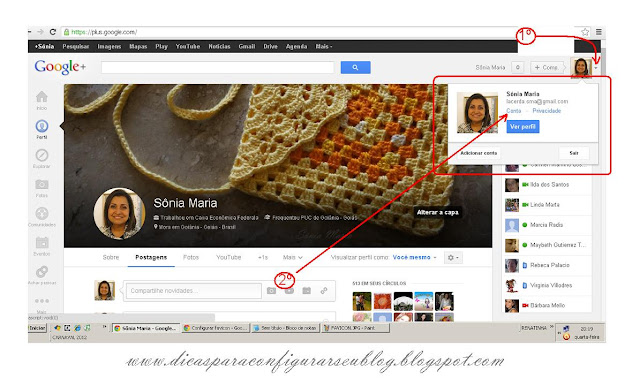Open chat with Virginia Villodres

coord(548,285)
